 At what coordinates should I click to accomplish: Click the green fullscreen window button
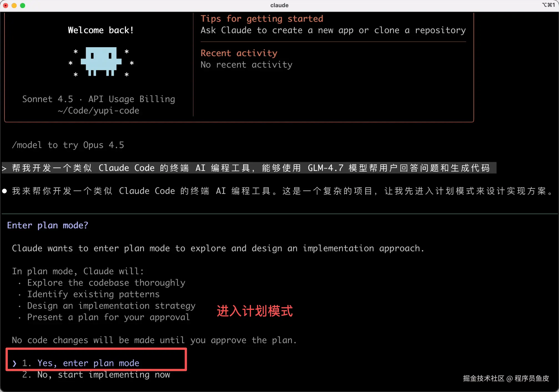click(x=23, y=5)
